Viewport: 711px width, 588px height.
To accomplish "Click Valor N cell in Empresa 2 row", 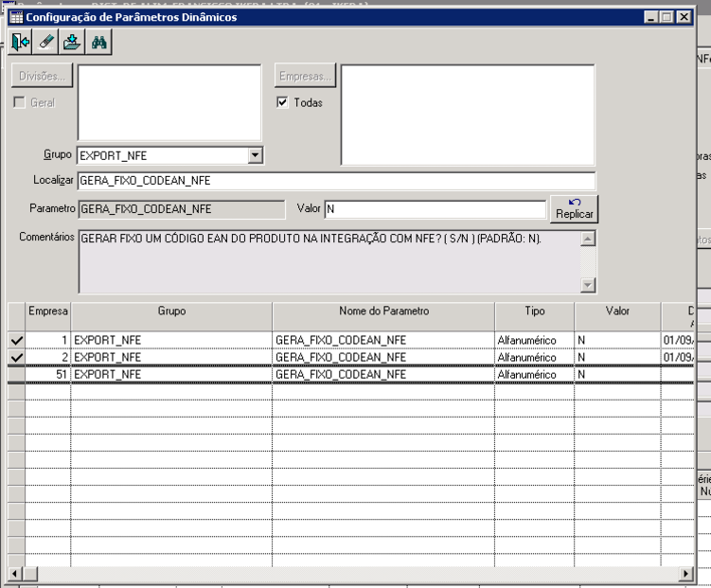I will 617,357.
